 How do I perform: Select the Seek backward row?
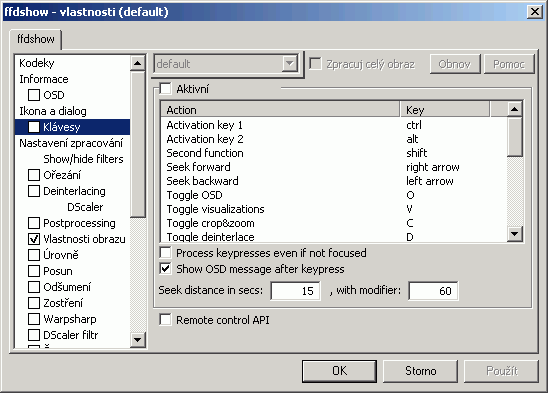(x=334, y=181)
